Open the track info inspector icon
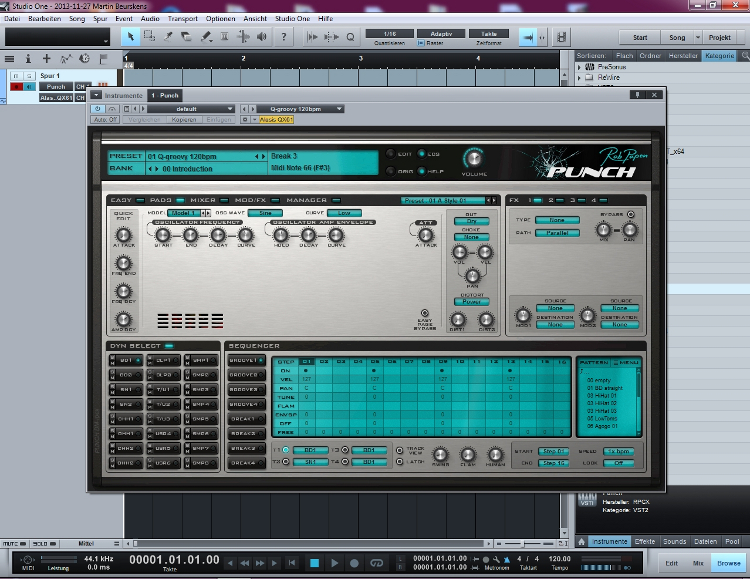This screenshot has height=579, width=750. pos(28,59)
